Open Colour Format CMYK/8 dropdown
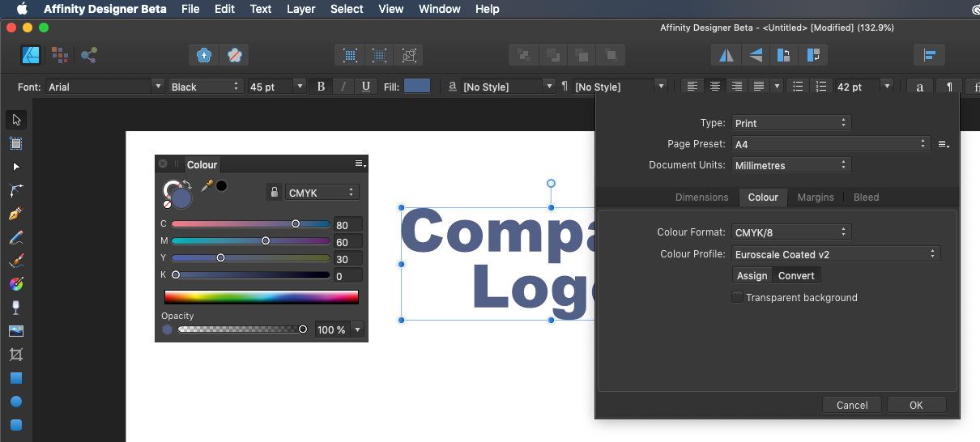This screenshot has height=442, width=980. click(791, 232)
